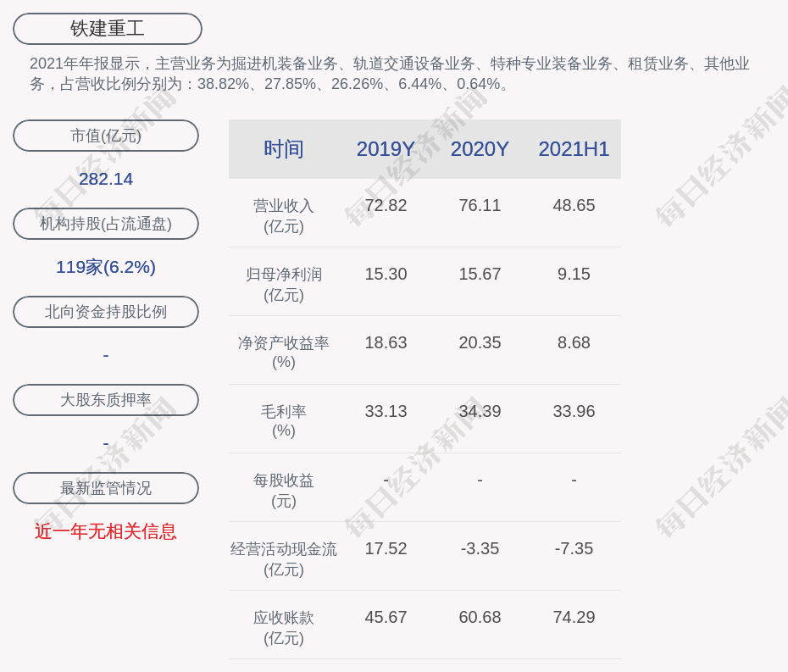Click the 归母净利润(亿元) row label

coord(284,285)
